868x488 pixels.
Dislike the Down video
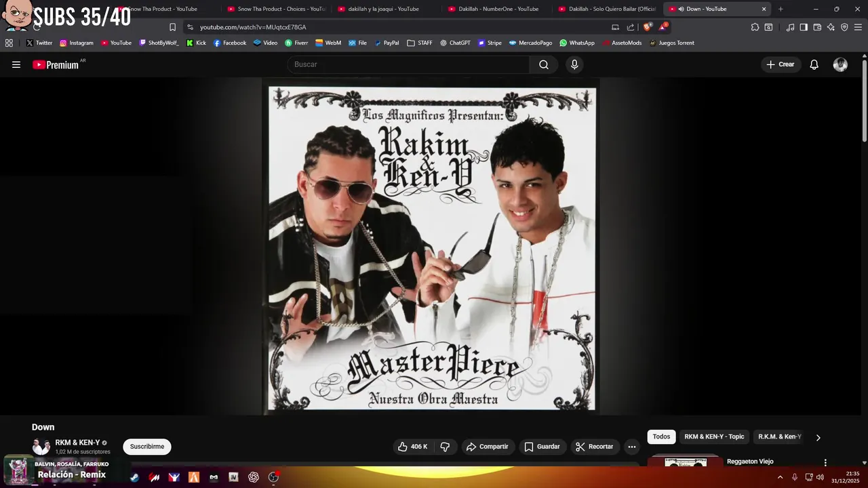[445, 447]
